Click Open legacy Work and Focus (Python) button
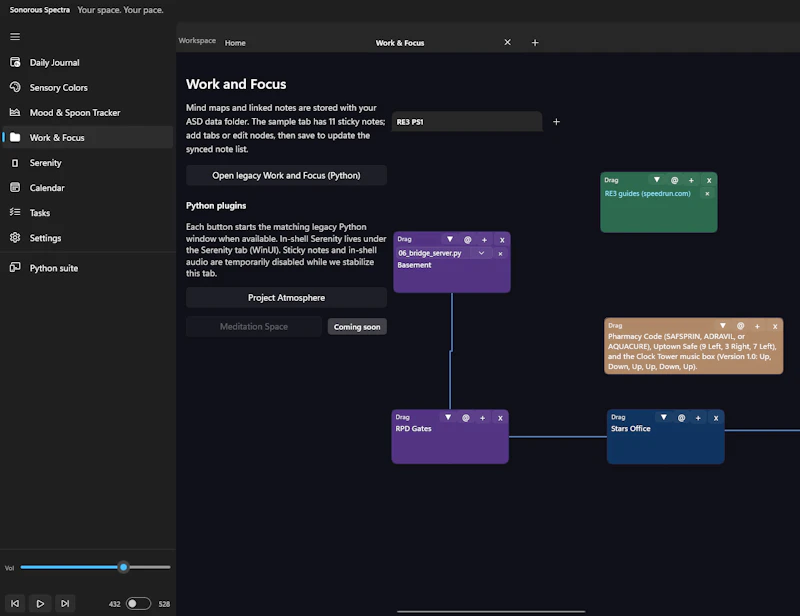 coord(286,176)
